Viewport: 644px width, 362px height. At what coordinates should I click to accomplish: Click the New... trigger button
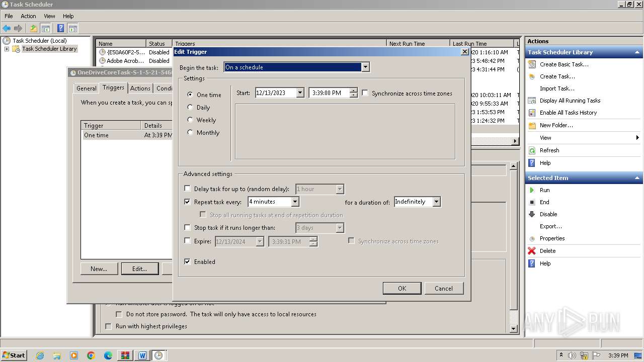tap(99, 268)
